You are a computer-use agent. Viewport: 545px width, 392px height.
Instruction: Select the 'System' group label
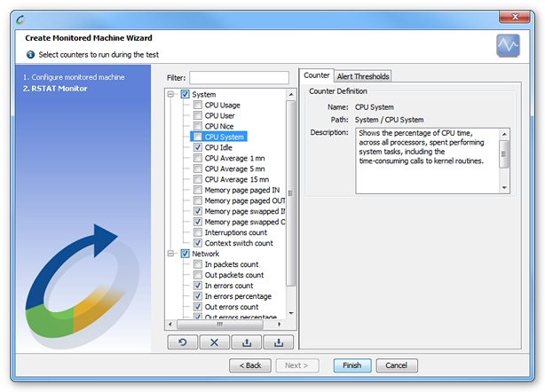[203, 94]
